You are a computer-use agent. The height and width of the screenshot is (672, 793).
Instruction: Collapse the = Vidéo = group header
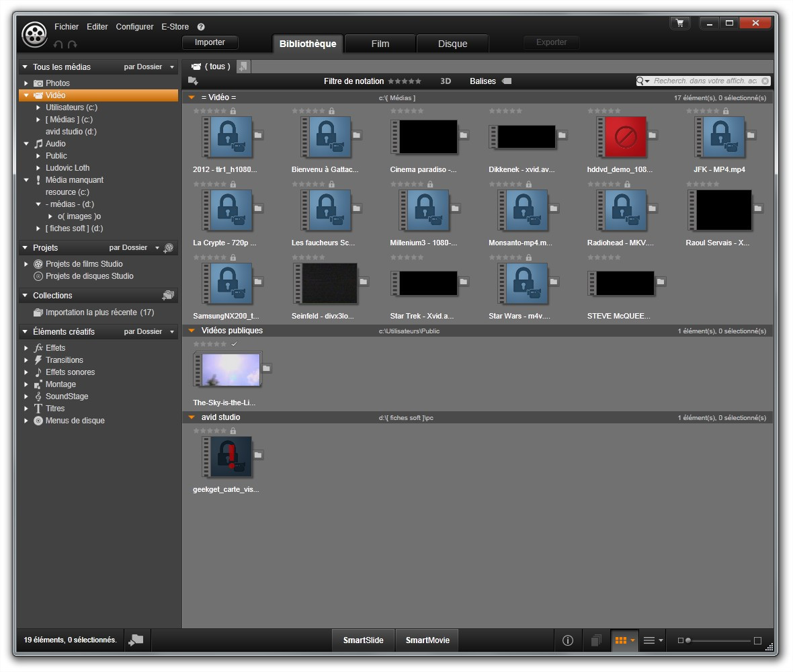click(192, 97)
